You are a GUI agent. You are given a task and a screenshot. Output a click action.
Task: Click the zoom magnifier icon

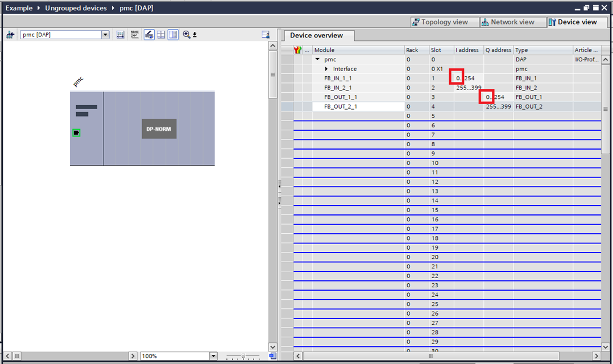(x=187, y=35)
